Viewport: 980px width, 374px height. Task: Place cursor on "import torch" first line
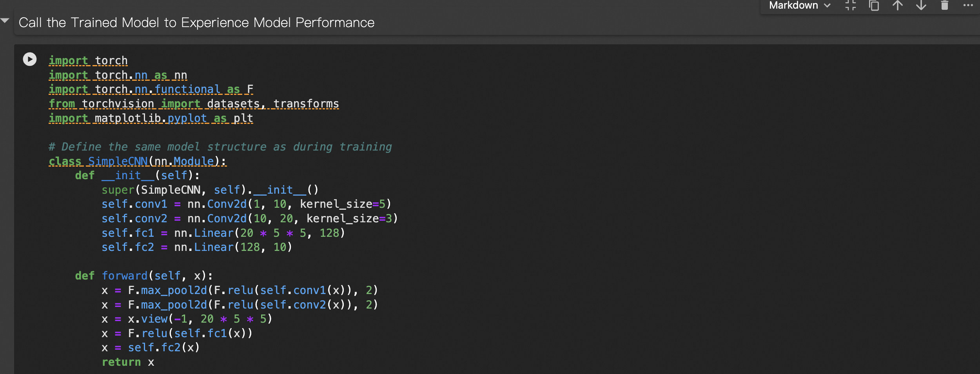click(x=88, y=61)
